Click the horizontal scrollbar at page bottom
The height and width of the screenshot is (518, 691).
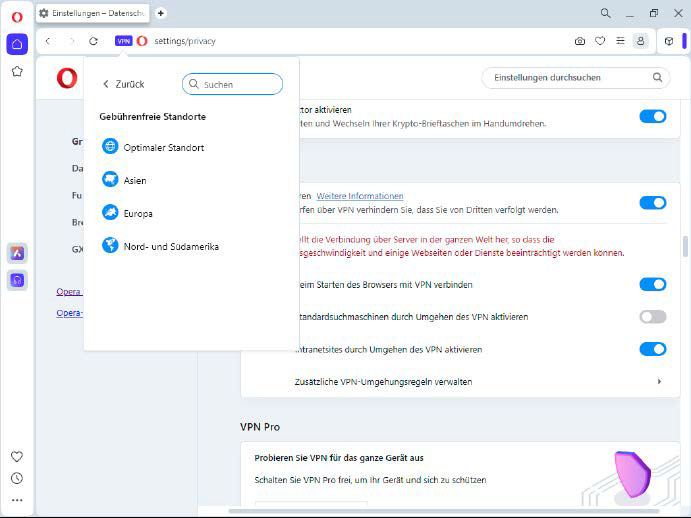(x=444, y=511)
